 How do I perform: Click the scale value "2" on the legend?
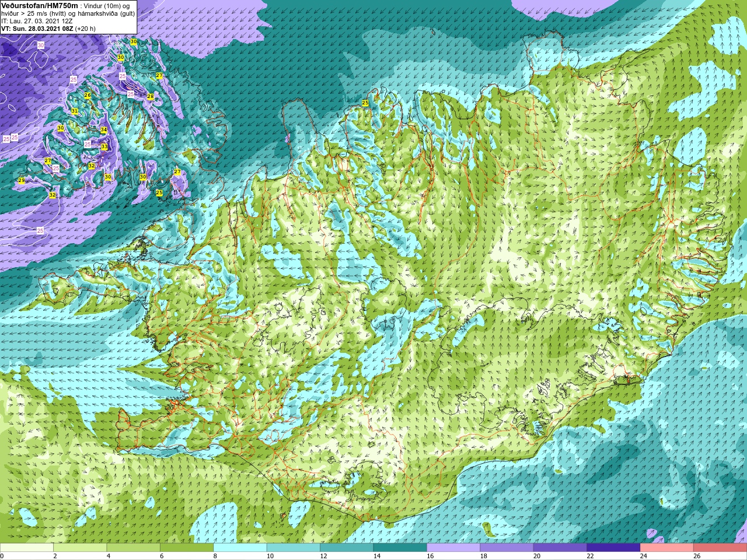(x=55, y=556)
